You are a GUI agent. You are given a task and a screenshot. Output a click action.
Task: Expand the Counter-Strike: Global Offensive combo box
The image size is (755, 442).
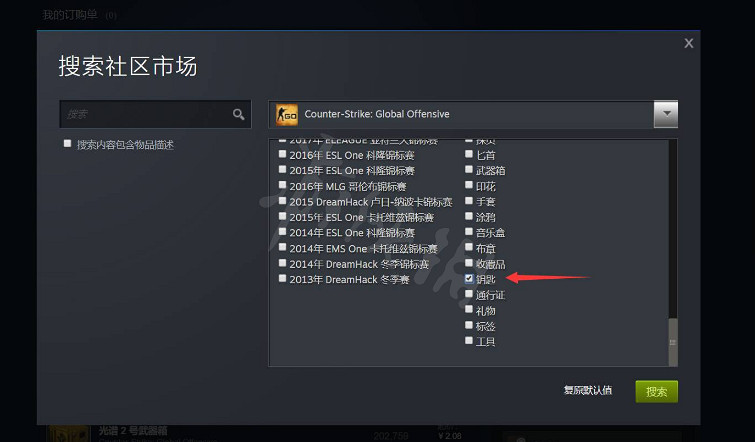473,114
